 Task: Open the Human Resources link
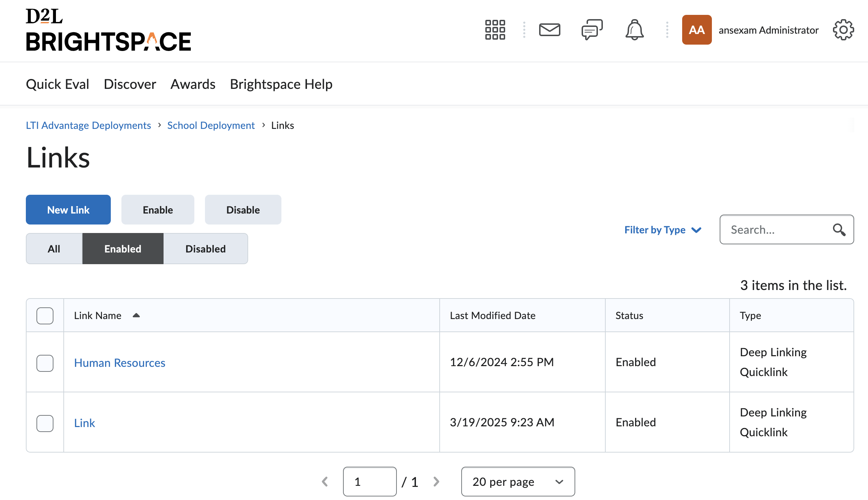pyautogui.click(x=120, y=363)
